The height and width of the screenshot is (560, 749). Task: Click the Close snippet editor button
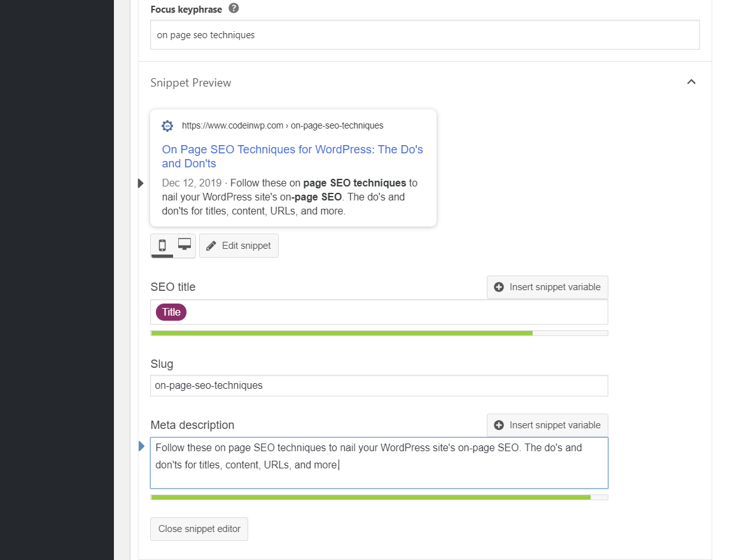click(199, 529)
